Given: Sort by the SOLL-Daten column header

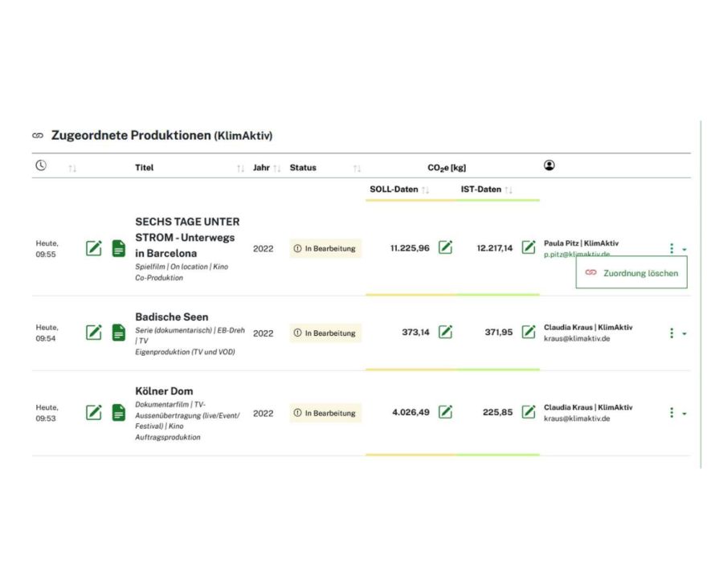Looking at the screenshot, I should 426,190.
